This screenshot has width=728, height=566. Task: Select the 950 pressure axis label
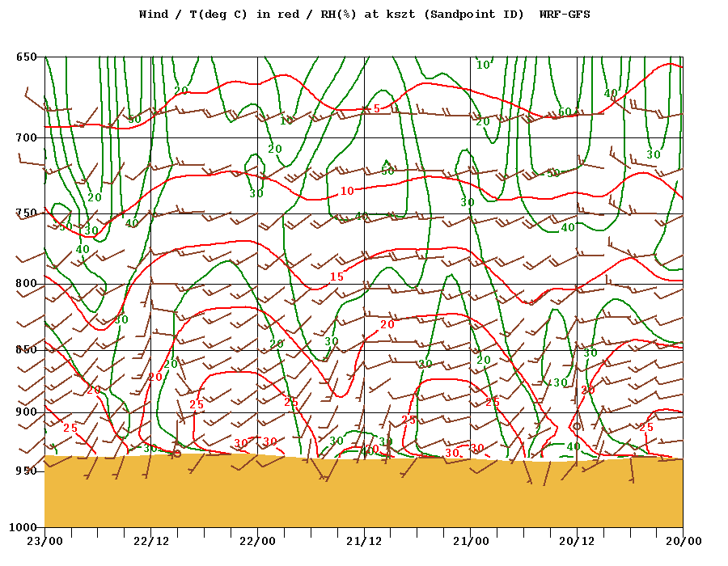pyautogui.click(x=27, y=471)
